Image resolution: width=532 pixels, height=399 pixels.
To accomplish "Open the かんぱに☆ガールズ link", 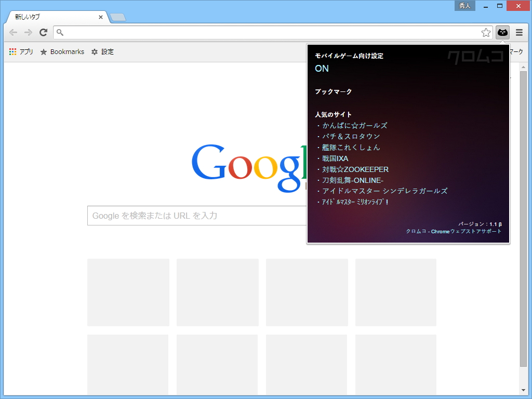I will [x=354, y=125].
